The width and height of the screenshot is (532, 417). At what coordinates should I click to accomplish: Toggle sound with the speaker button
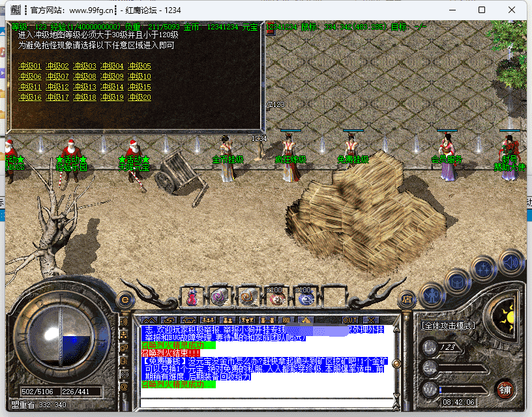point(512,262)
